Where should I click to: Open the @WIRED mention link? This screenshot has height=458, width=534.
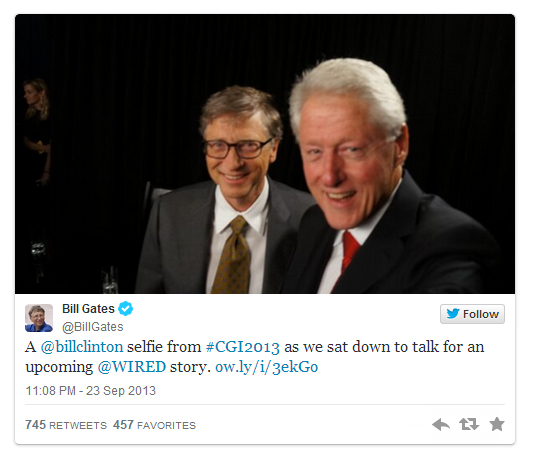132,367
